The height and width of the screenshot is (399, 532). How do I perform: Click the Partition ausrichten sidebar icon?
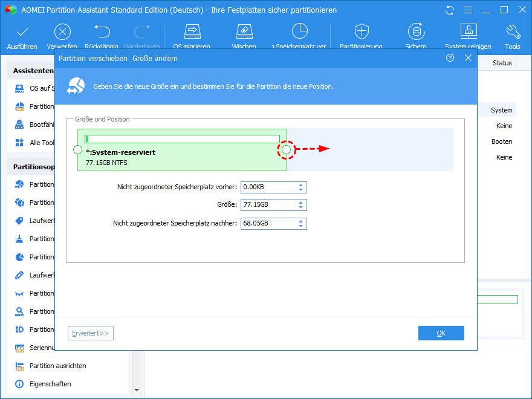(19, 366)
